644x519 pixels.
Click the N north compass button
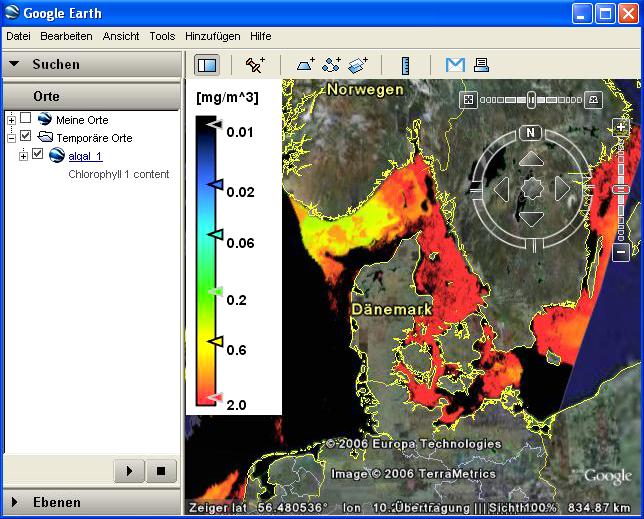point(532,132)
